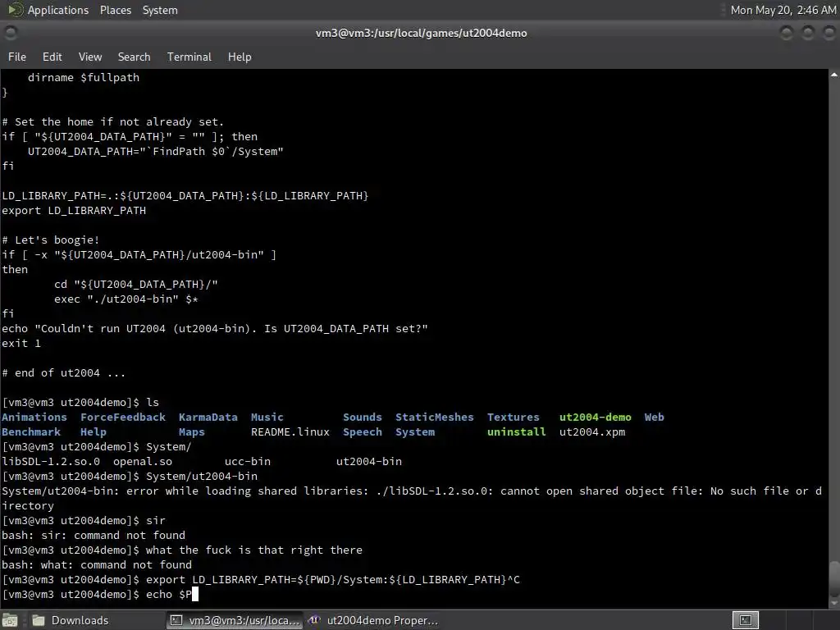Click the 'Music' directory name

pos(267,418)
